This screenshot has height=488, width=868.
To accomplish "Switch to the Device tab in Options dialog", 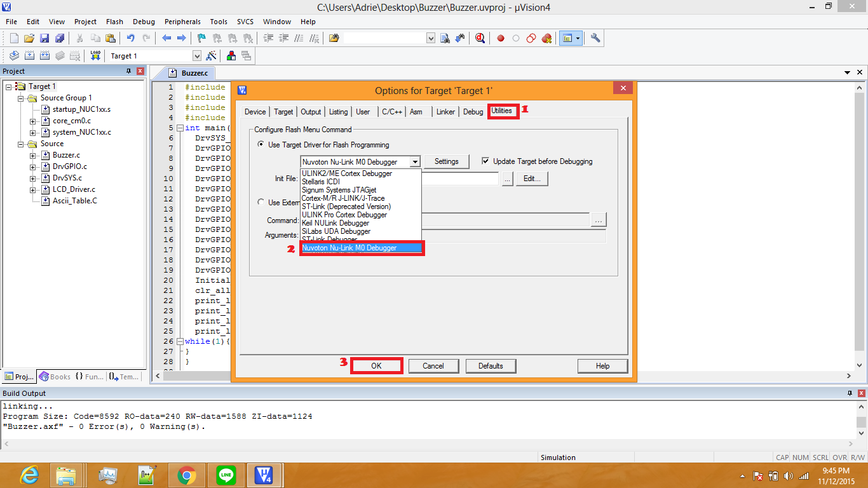I will coord(255,112).
